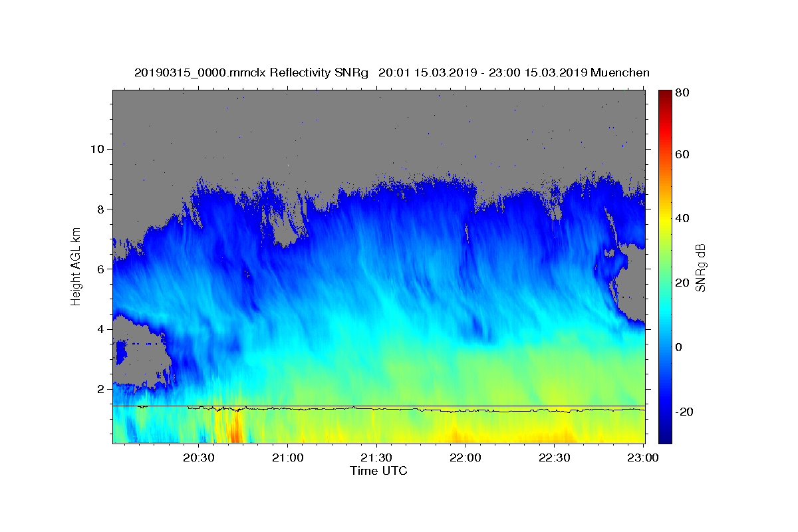This screenshot has height=532, width=798.
Task: Click the dark blue bottom of the colorbar
Action: tap(665, 438)
